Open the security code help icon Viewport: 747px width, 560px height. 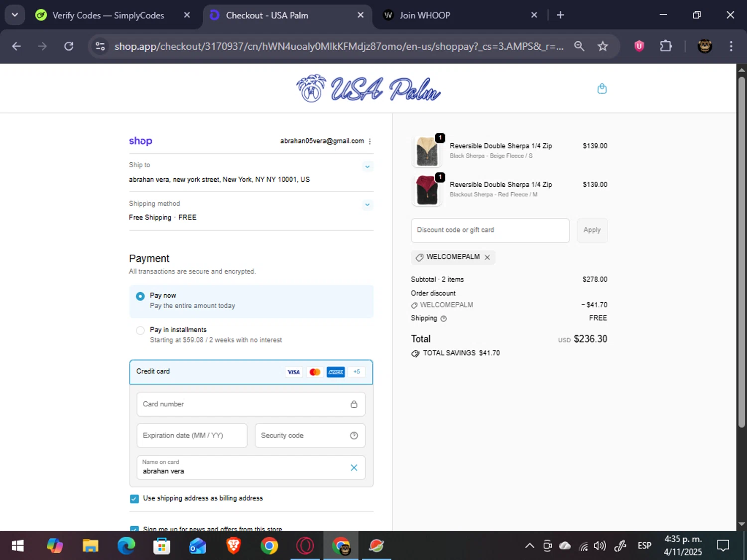pyautogui.click(x=354, y=436)
